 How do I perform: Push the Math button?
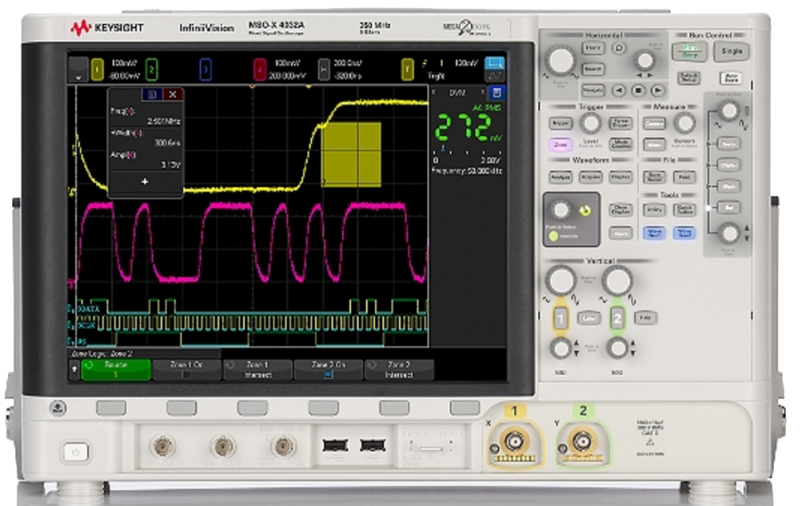tap(729, 187)
